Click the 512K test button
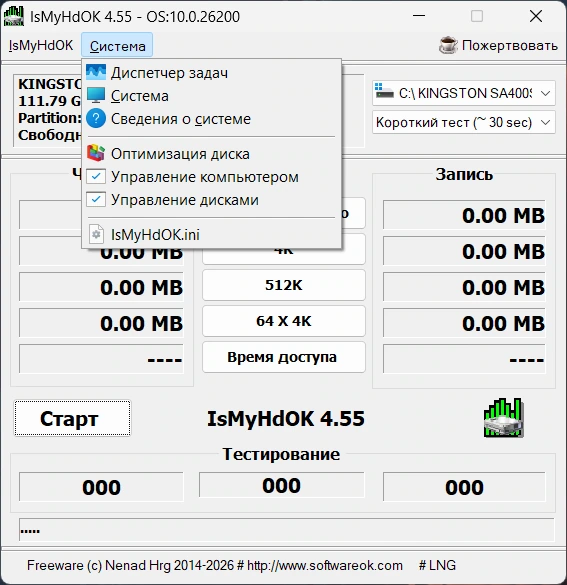 click(284, 285)
